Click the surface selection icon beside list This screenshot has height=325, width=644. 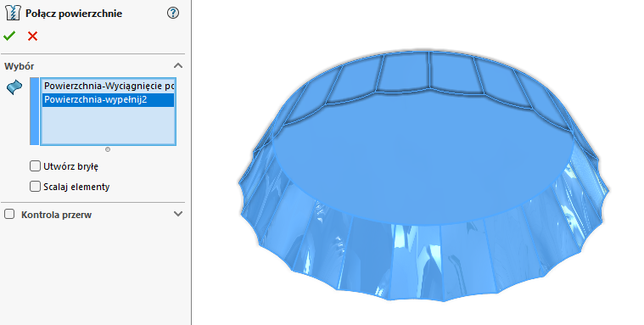(14, 87)
